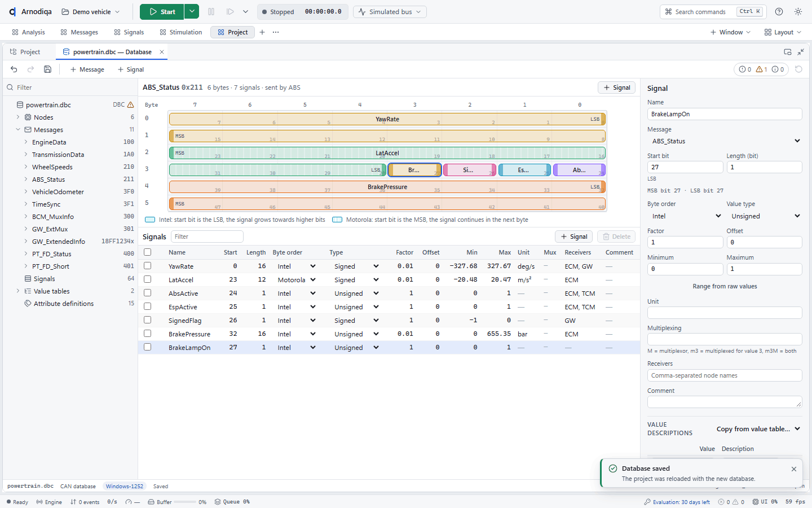This screenshot has height=508, width=812.
Task: Check the YawRate signal row checkbox
Action: point(148,266)
